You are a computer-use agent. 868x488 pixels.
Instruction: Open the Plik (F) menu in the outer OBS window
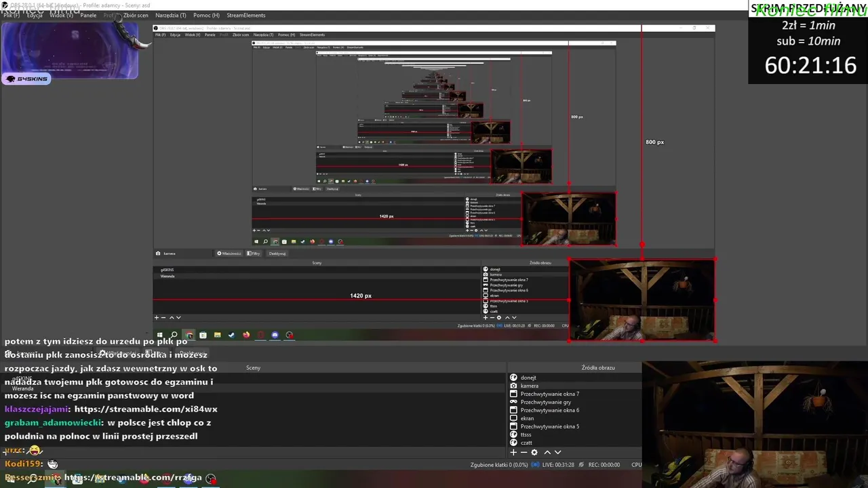coord(12,15)
